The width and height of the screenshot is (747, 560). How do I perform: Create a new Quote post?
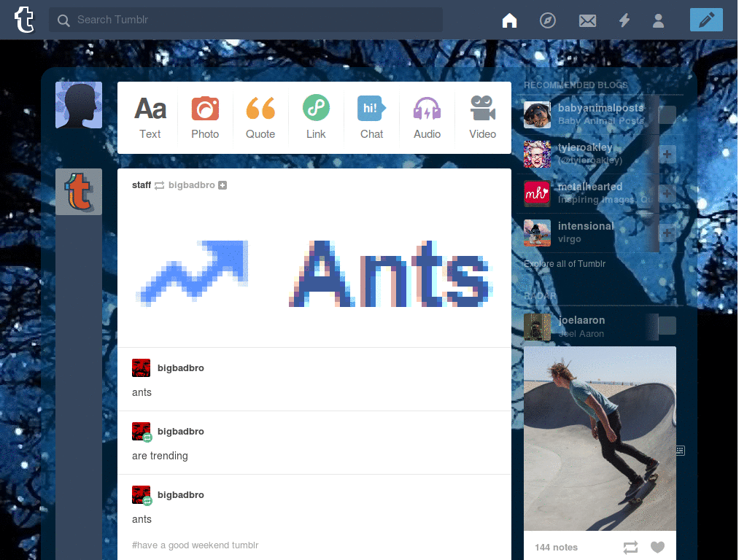[x=260, y=117]
